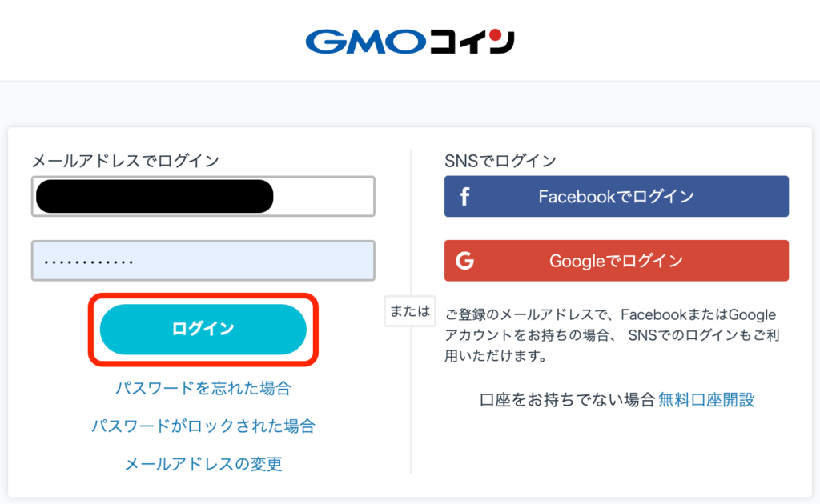The height and width of the screenshot is (504, 820).
Task: Open the パスワードを忘れた場合 link
Action: tap(203, 388)
